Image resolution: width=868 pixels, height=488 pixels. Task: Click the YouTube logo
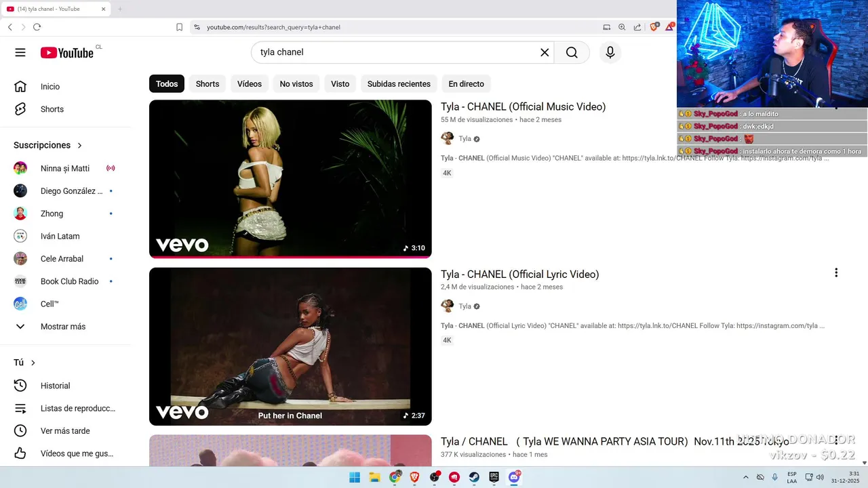click(x=66, y=53)
